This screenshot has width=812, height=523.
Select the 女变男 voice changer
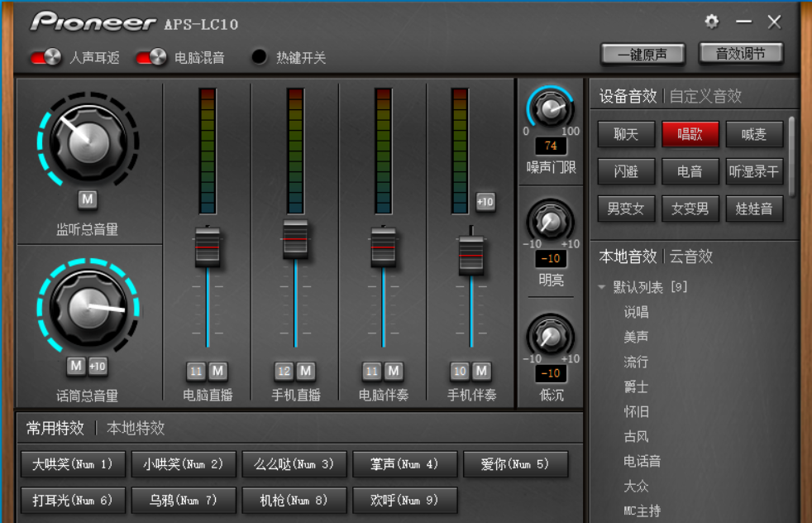[x=690, y=209]
